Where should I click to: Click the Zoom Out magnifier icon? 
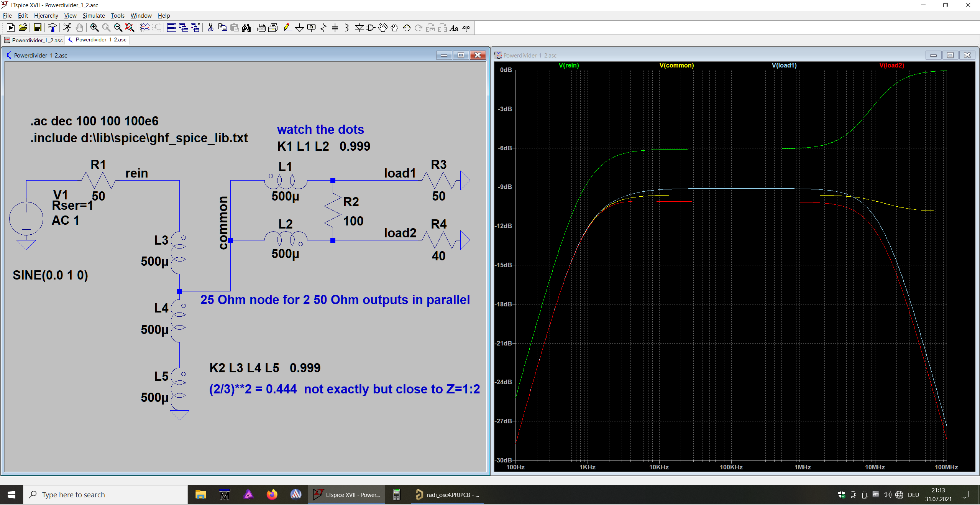click(118, 28)
